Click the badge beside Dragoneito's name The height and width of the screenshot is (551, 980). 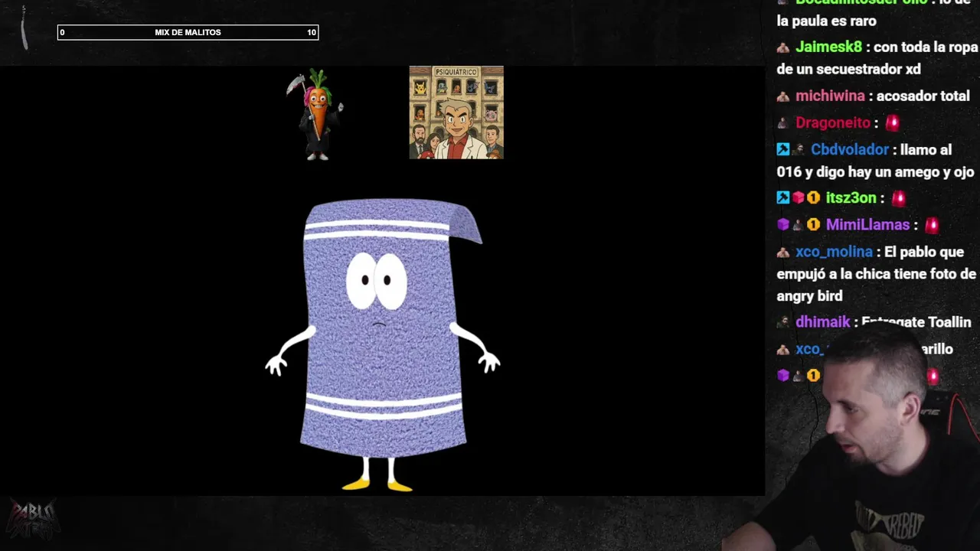[782, 123]
